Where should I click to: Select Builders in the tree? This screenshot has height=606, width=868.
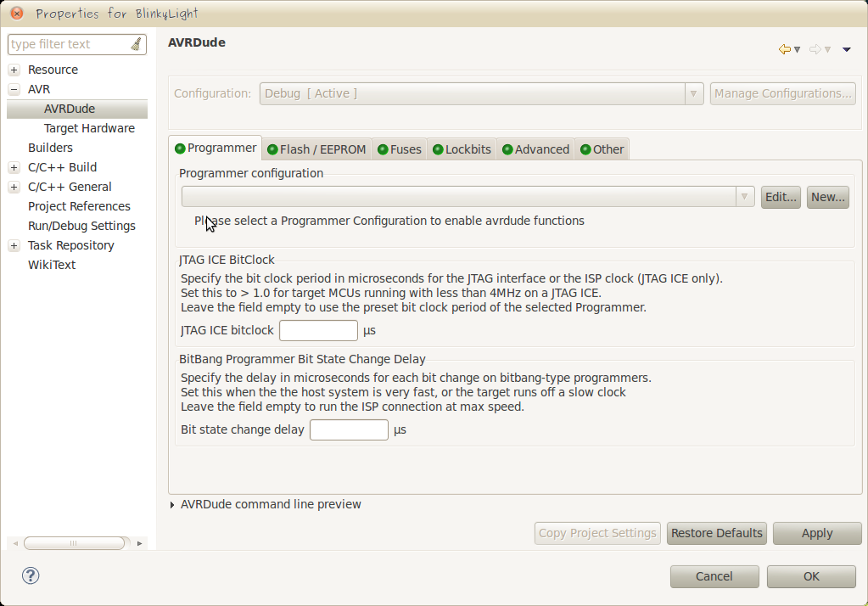(x=50, y=148)
